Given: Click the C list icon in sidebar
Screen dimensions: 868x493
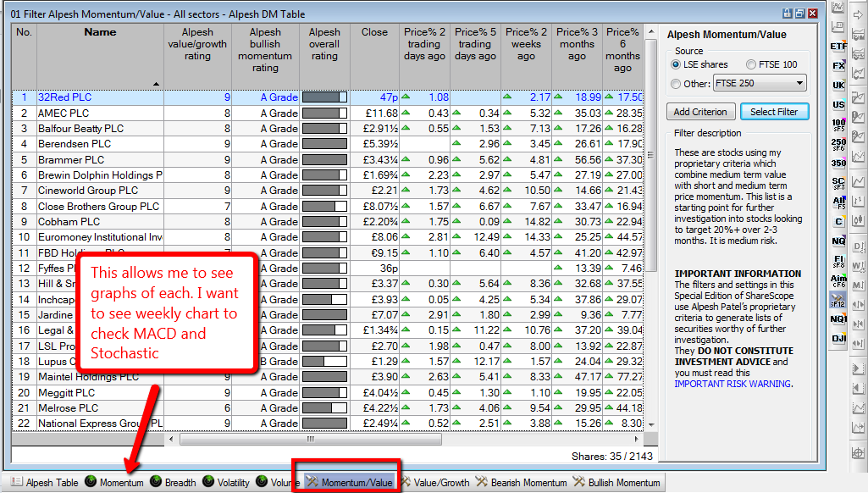Looking at the screenshot, I should [x=838, y=222].
